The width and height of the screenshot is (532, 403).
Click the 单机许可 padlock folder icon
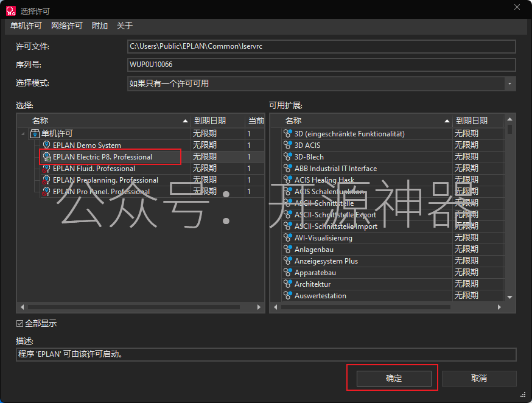click(35, 134)
